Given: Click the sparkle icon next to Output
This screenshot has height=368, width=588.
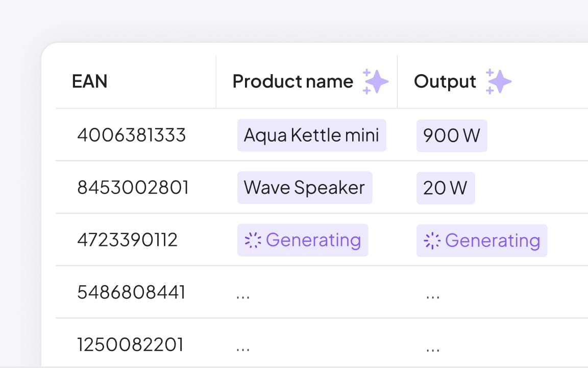Looking at the screenshot, I should point(498,81).
